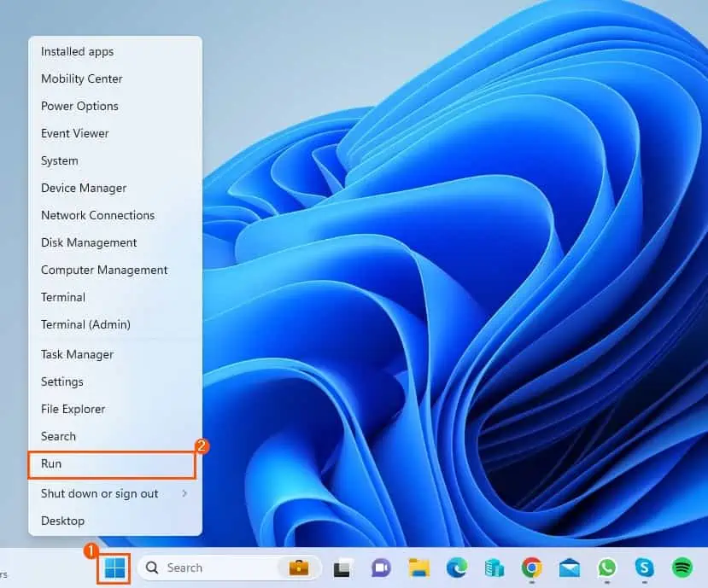The height and width of the screenshot is (588, 708).
Task: Open Spotify from the taskbar
Action: pyautogui.click(x=681, y=568)
